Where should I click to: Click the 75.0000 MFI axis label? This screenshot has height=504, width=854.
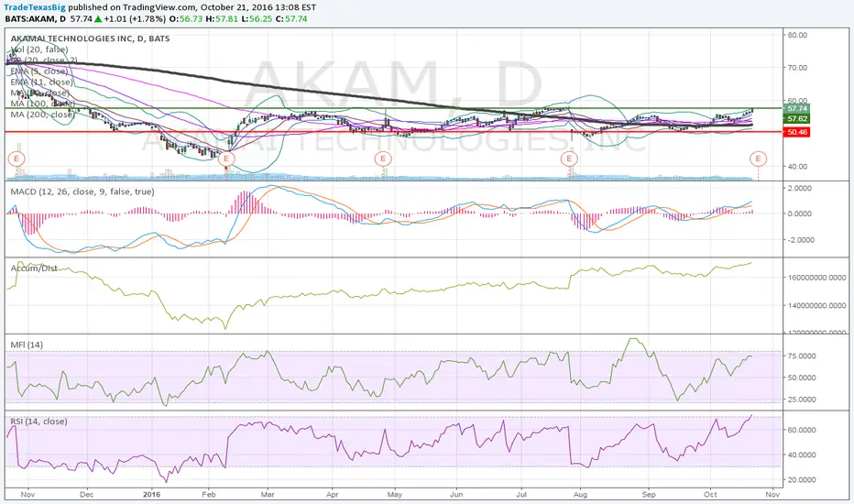coord(802,356)
